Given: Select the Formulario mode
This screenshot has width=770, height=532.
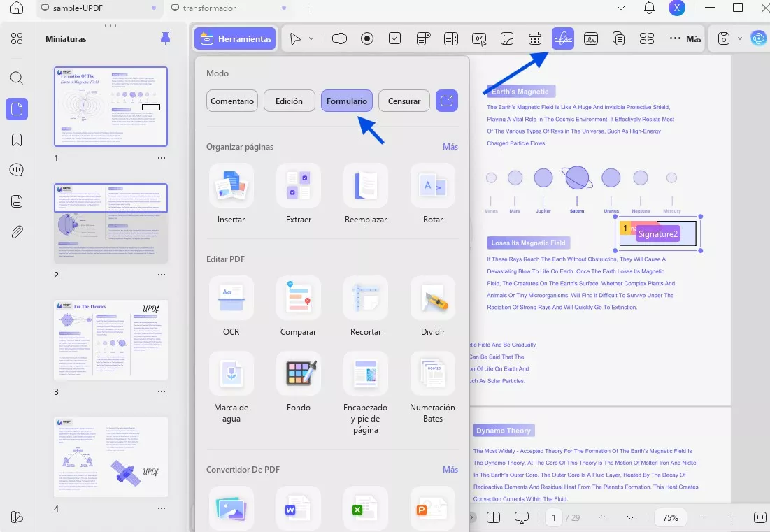Looking at the screenshot, I should point(347,101).
